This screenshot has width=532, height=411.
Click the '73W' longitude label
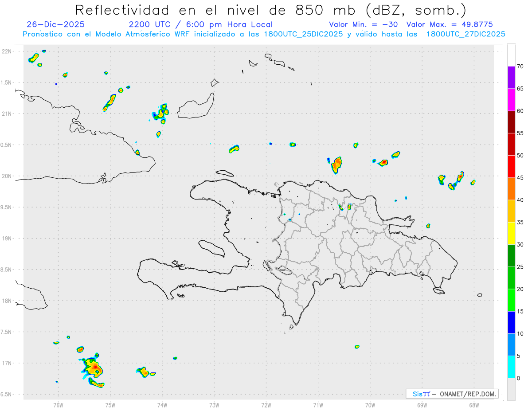point(214,405)
